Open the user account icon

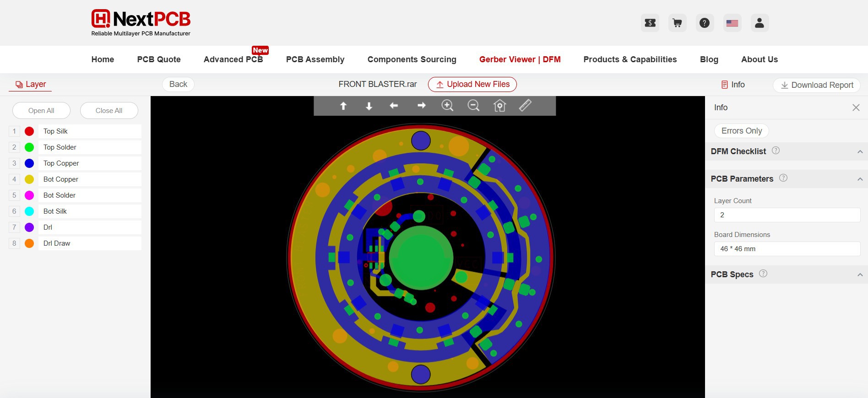759,23
